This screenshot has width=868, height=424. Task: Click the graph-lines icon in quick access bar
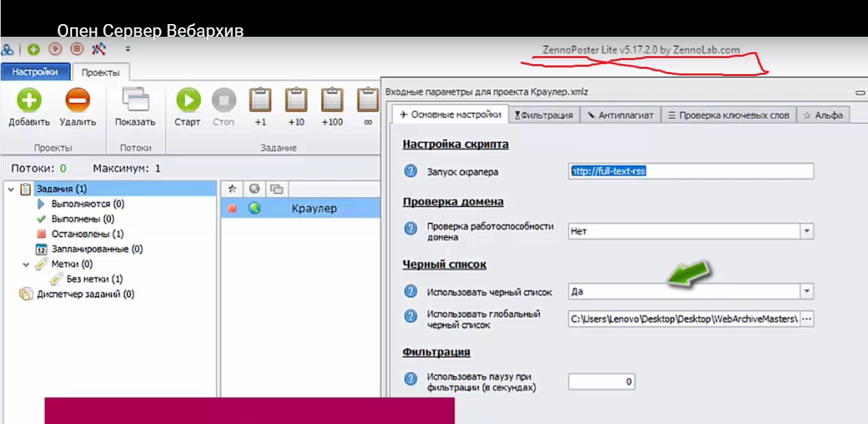coord(99,49)
